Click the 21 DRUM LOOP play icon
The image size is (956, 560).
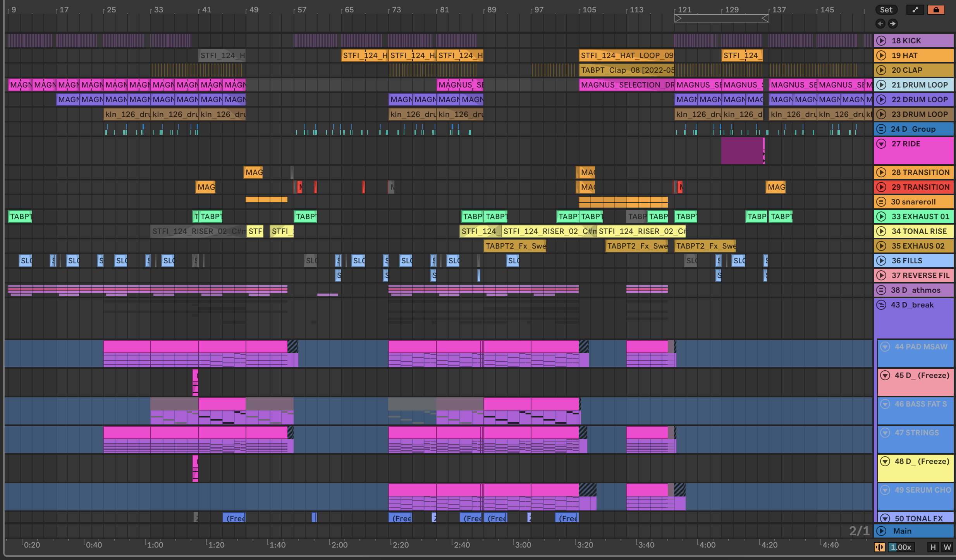881,85
